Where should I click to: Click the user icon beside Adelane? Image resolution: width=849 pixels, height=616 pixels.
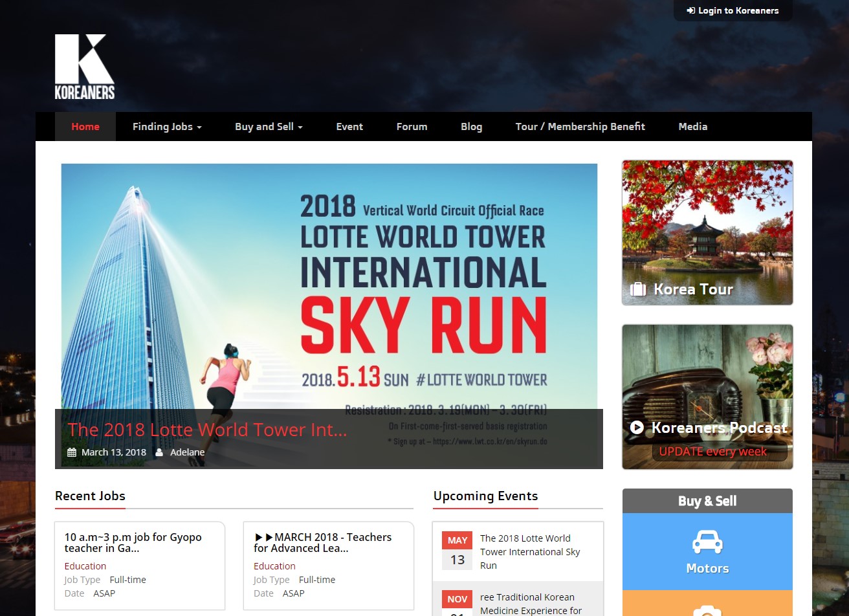[159, 452]
